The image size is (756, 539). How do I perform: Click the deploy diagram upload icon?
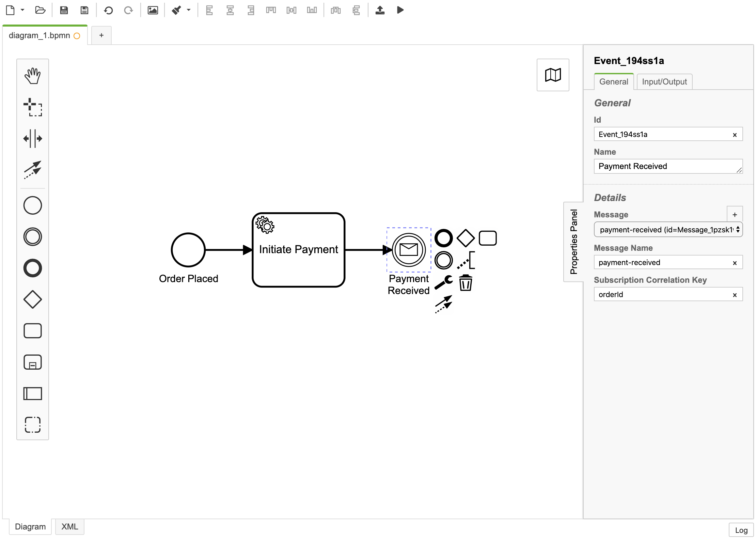click(x=380, y=10)
